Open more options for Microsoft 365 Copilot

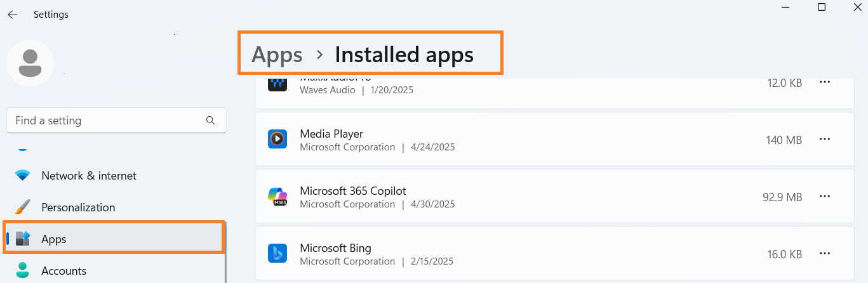(825, 197)
